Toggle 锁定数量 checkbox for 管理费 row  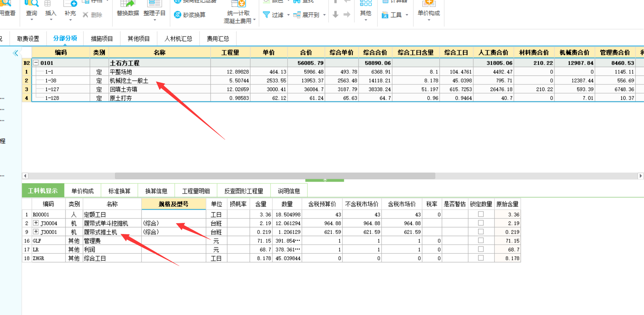(x=481, y=241)
